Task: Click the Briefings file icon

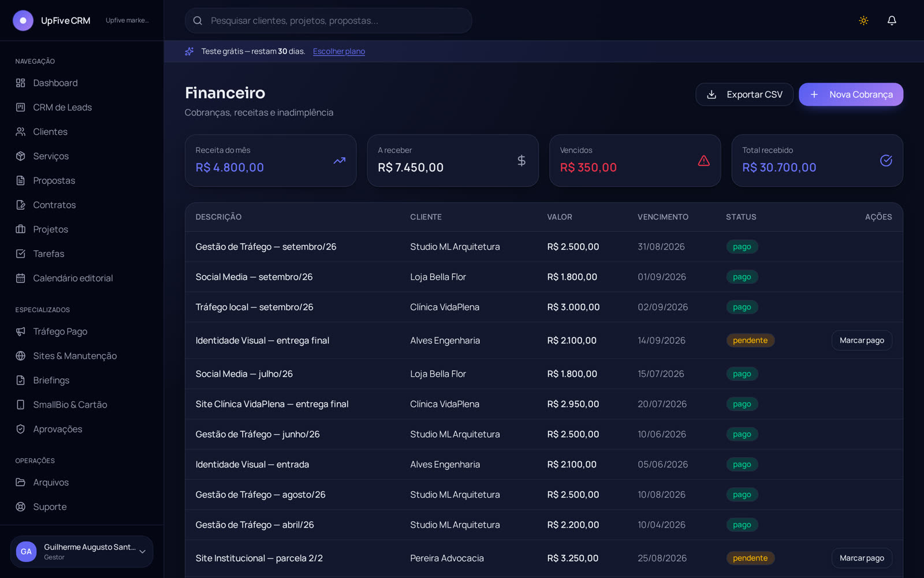Action: coord(21,380)
